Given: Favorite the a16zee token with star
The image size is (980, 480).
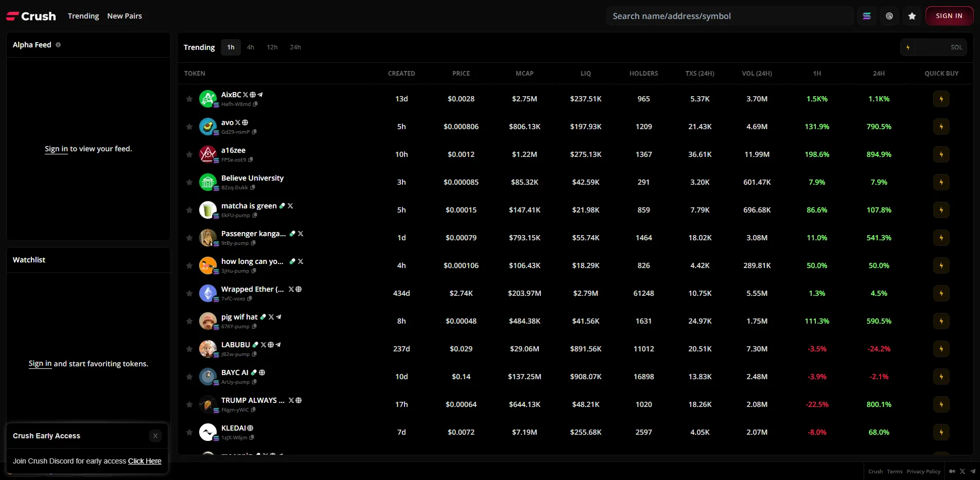Looking at the screenshot, I should pyautogui.click(x=189, y=154).
